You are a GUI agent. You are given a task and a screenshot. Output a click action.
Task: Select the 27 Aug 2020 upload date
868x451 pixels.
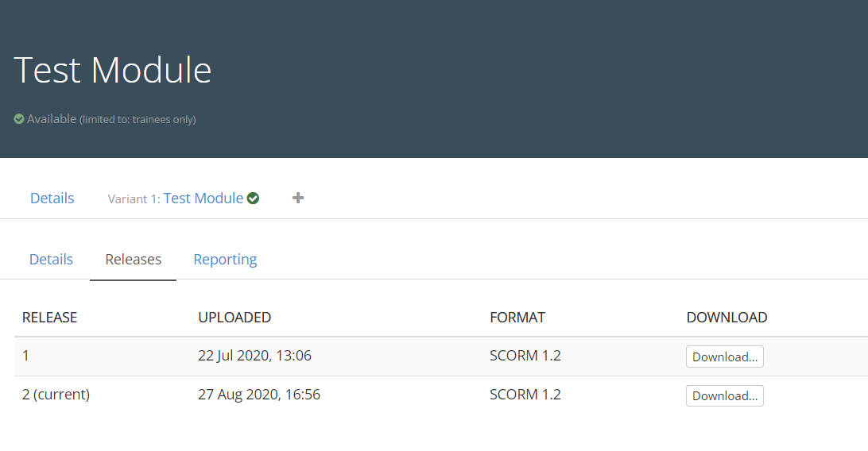[258, 395]
